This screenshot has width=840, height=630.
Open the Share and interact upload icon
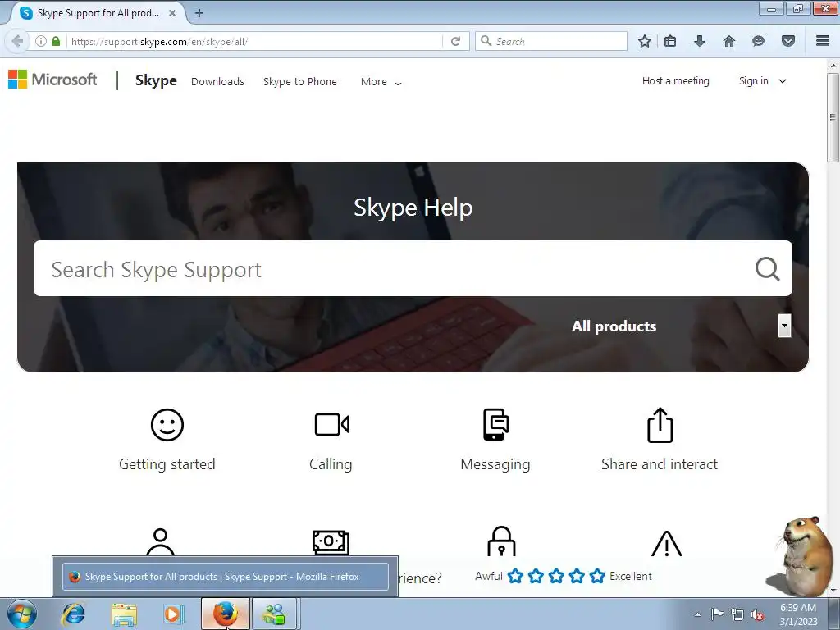tap(660, 425)
